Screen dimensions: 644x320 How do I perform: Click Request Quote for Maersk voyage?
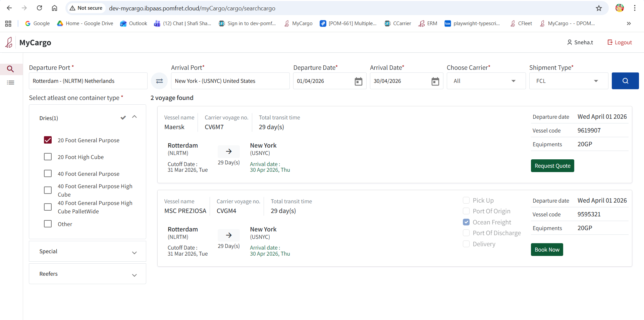click(552, 166)
